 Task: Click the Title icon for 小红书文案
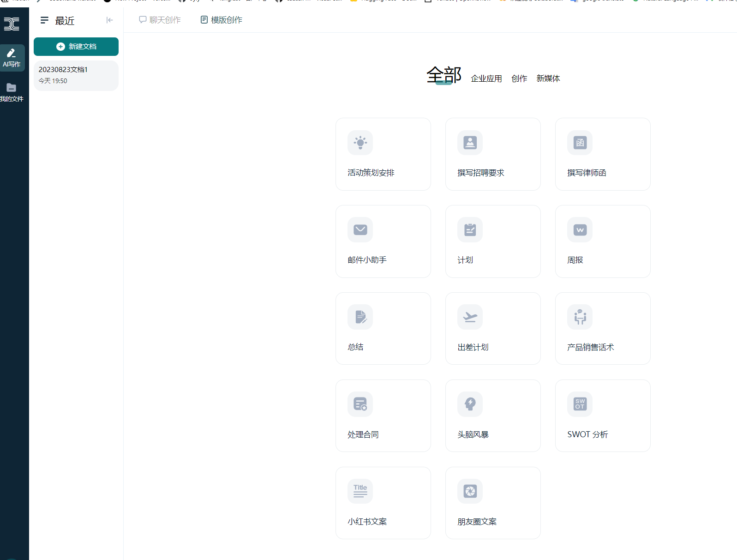point(360,491)
